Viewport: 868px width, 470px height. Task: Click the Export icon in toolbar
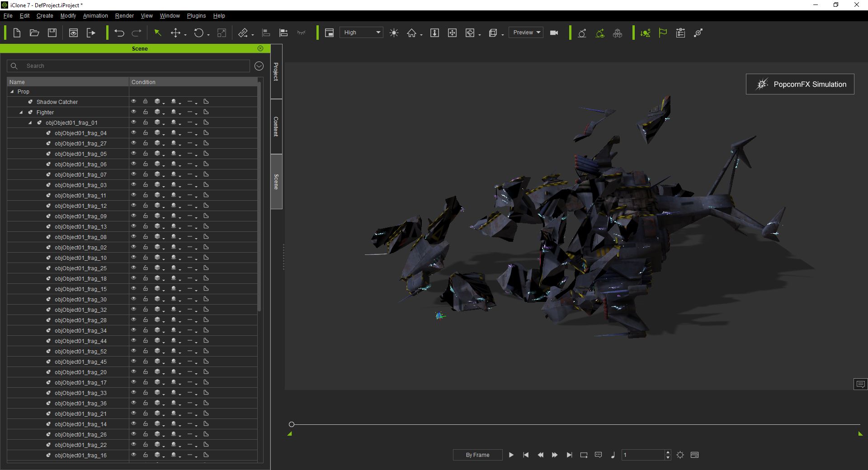pos(91,33)
